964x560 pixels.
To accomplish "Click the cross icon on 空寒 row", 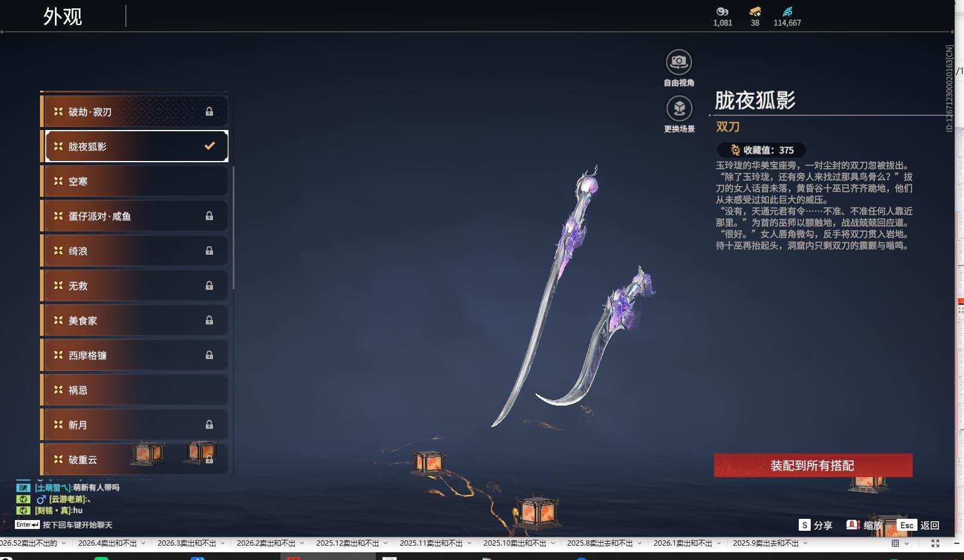I will pos(58,181).
